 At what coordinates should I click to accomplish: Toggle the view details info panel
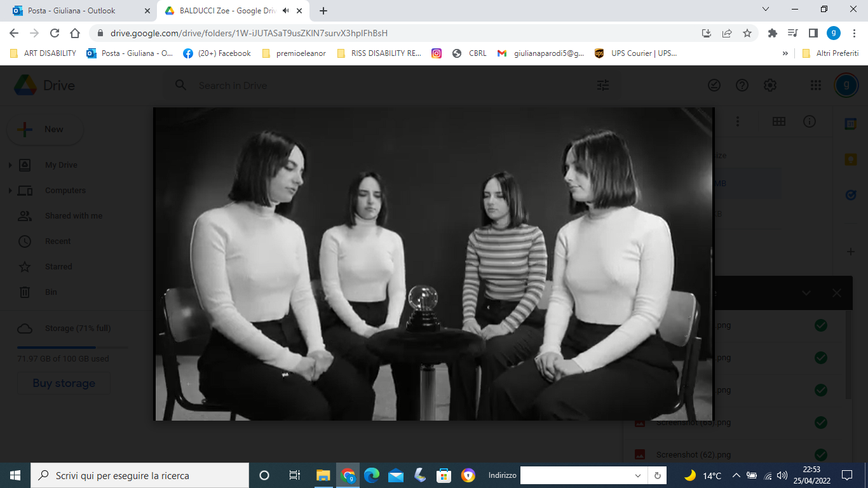[x=809, y=121]
